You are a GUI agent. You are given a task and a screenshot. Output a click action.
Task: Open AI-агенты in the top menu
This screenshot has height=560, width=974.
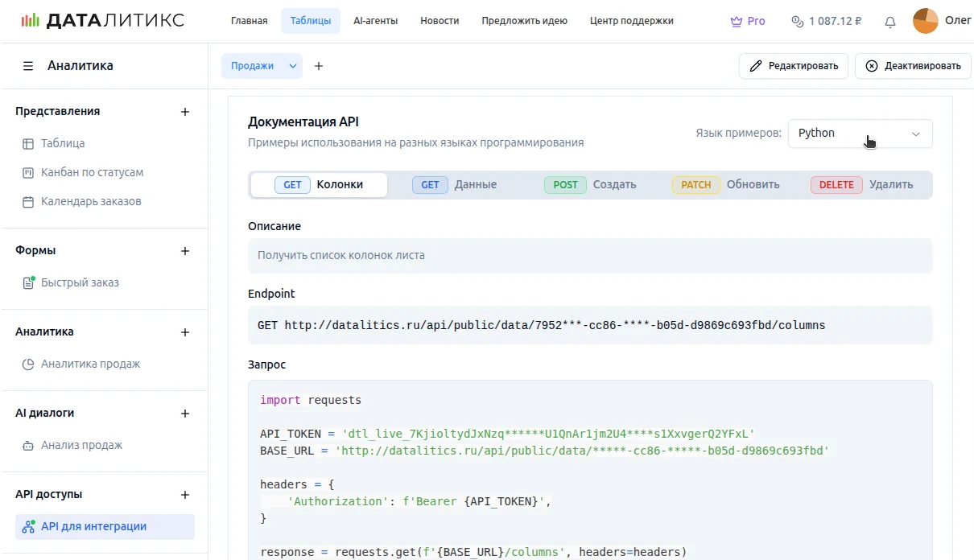click(x=375, y=21)
